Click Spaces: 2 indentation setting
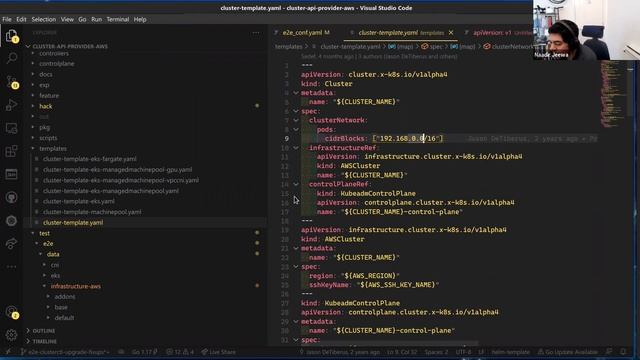Image resolution: width=640 pixels, height=360 pixels. [x=436, y=352]
